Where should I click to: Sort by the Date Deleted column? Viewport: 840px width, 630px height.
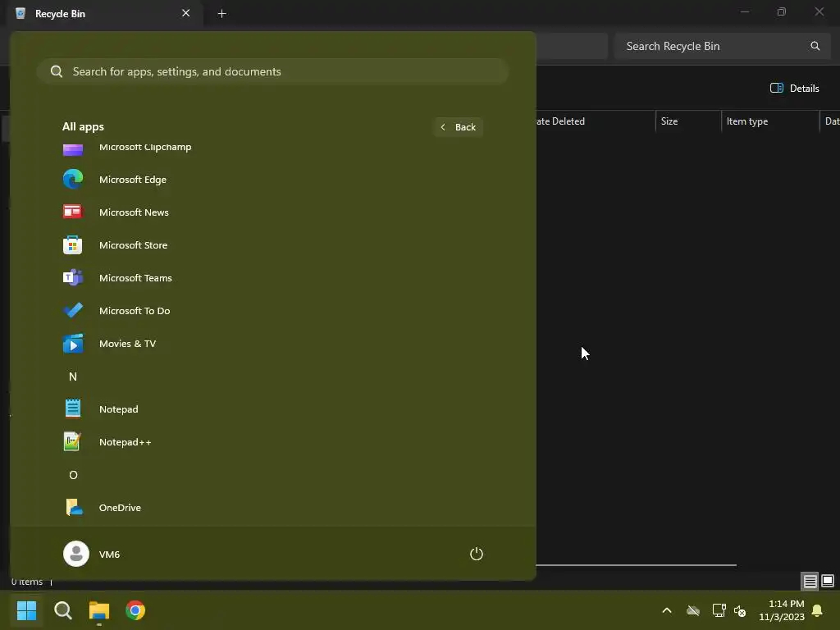[596, 121]
